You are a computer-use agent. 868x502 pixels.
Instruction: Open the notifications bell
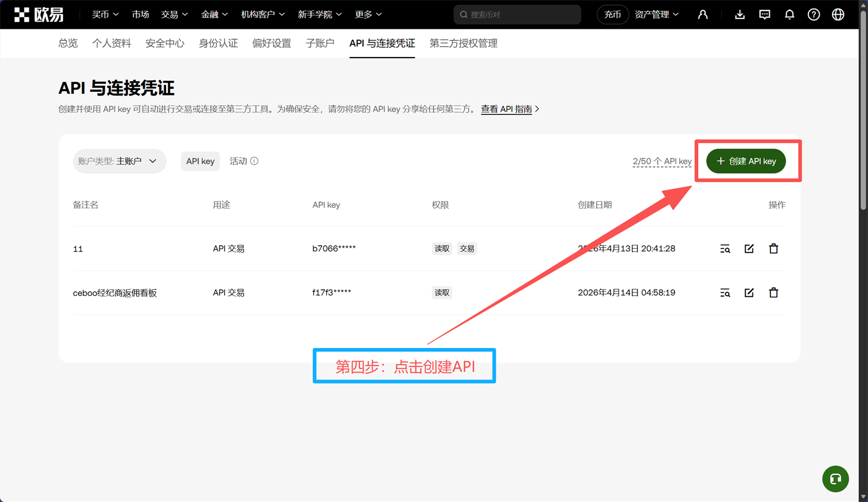point(789,15)
